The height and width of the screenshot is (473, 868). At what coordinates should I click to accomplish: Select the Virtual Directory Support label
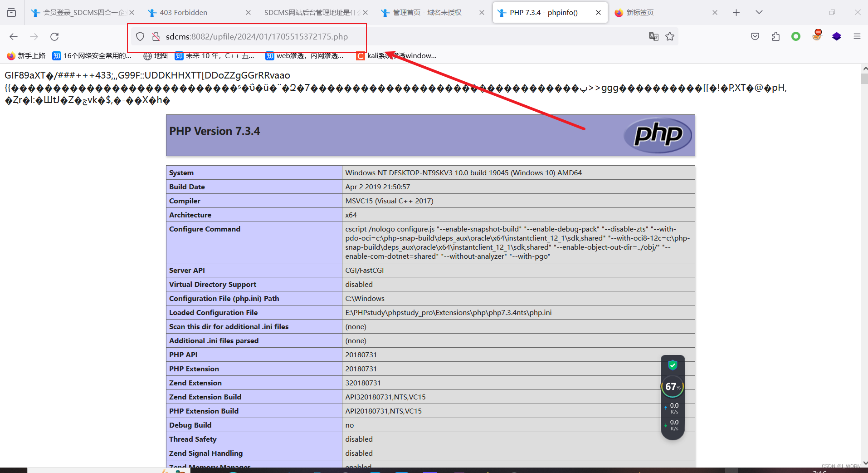(x=213, y=285)
